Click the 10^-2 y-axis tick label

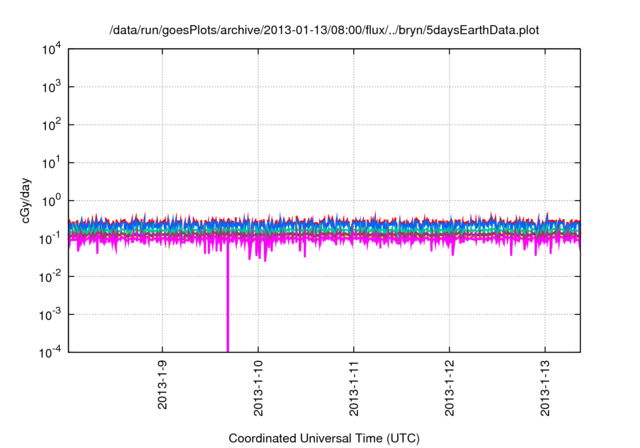[51, 277]
